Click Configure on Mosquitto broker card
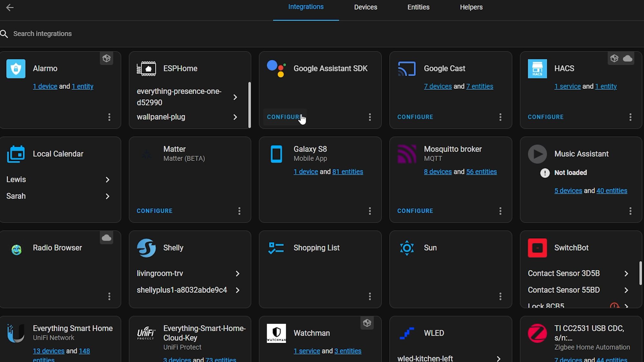Viewport: 644px width, 362px height. click(415, 211)
